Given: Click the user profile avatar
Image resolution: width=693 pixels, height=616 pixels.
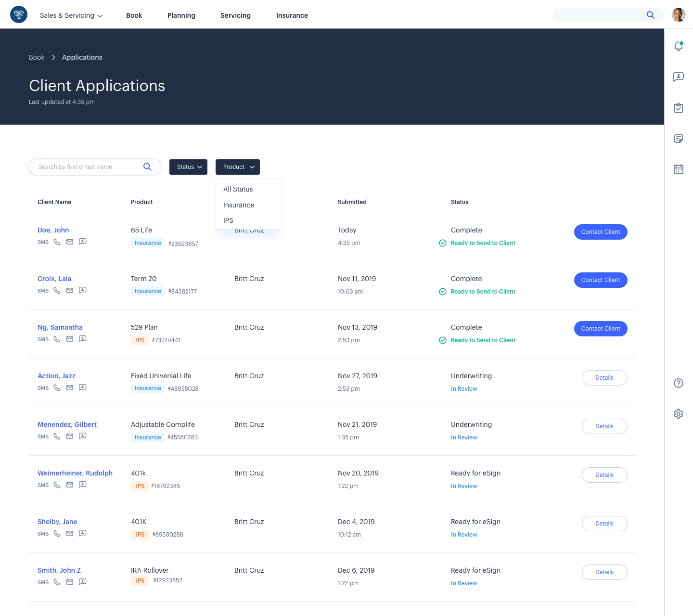Looking at the screenshot, I should [679, 15].
